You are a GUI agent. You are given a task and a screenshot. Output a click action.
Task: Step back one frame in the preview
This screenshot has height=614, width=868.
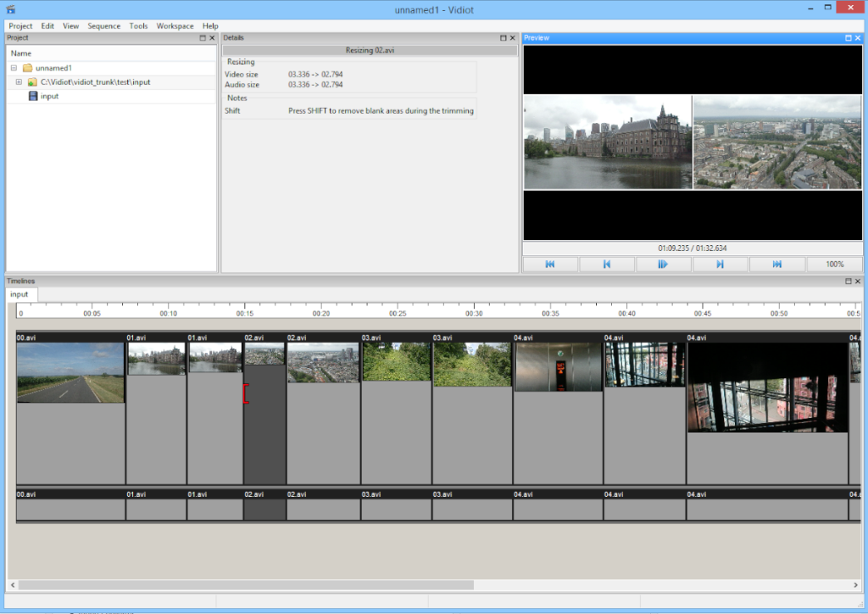tap(607, 264)
